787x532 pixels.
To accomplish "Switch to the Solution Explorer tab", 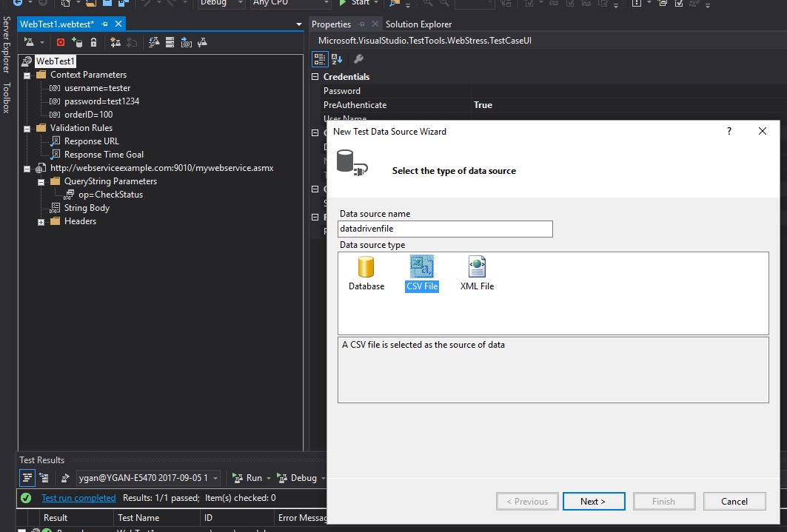I will point(418,24).
